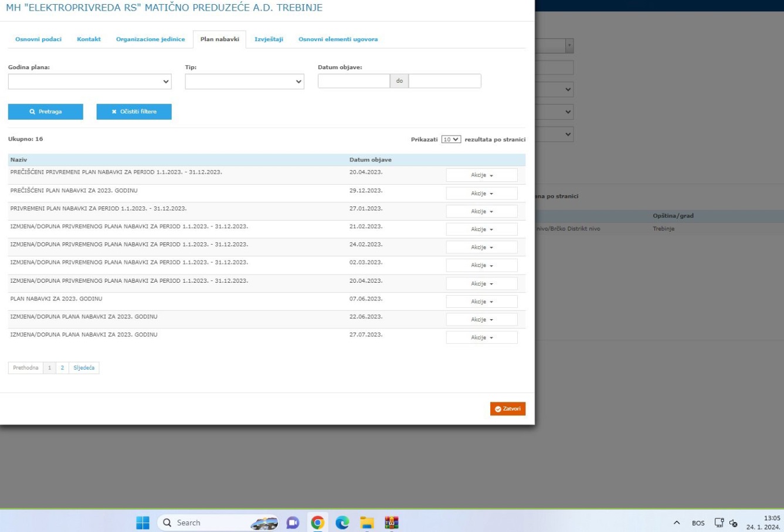Go to pagination page 1
The image size is (784, 532).
49,368
